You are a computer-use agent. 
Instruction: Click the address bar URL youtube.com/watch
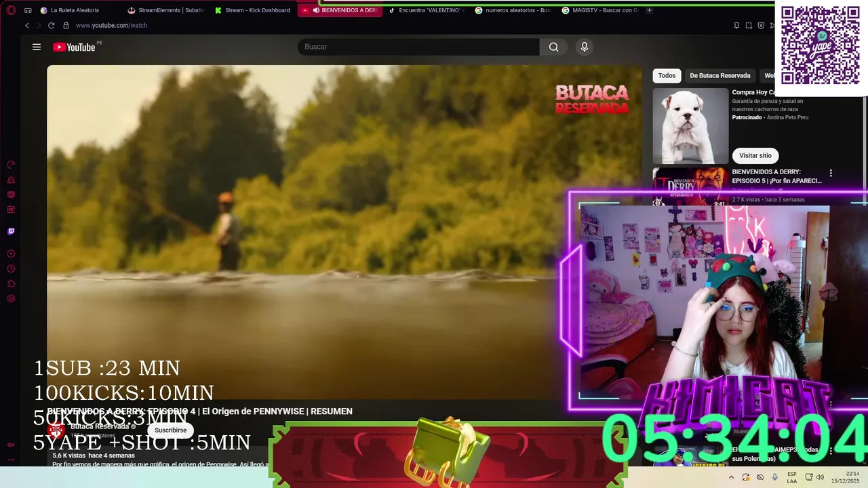[111, 25]
